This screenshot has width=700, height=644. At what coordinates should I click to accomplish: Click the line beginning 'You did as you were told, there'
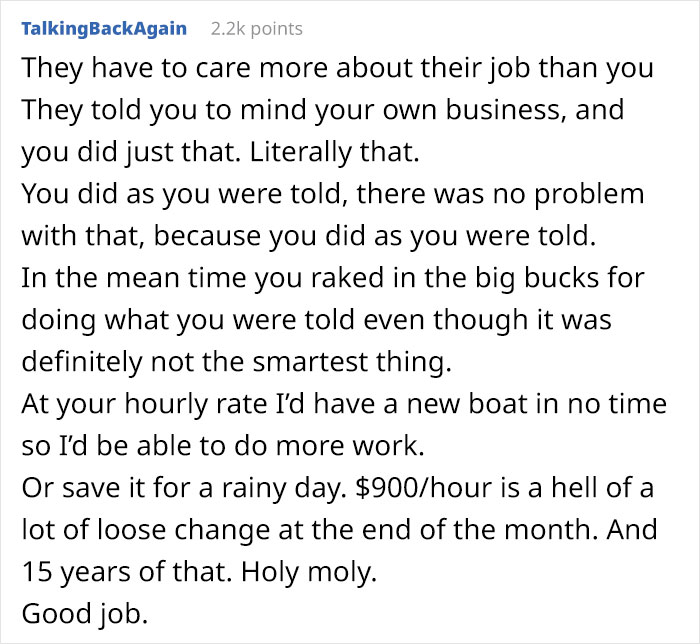click(332, 194)
